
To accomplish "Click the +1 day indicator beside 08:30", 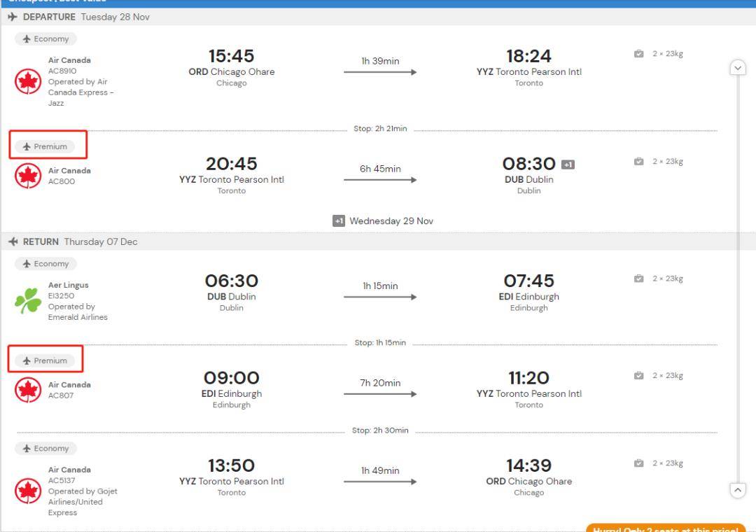I will click(568, 165).
